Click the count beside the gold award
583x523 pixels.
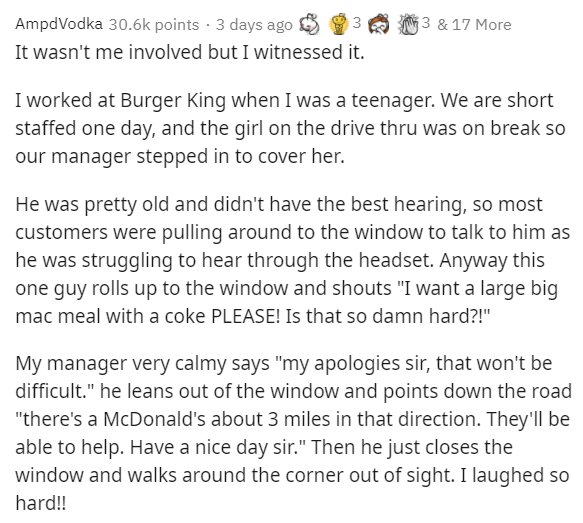[356, 23]
